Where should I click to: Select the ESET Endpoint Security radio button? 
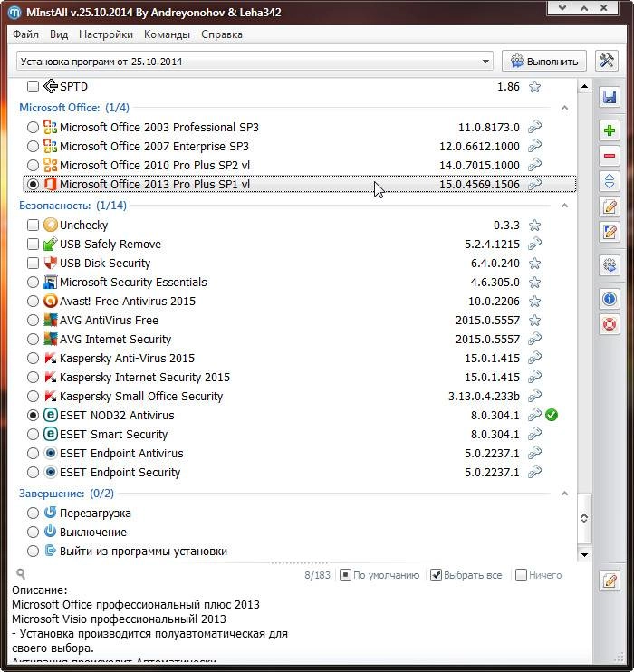click(33, 472)
